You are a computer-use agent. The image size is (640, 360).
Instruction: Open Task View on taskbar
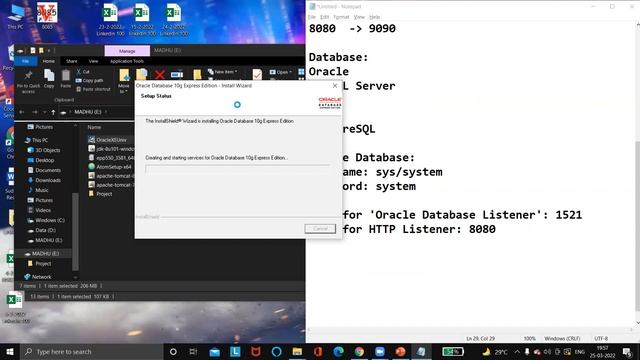pyautogui.click(x=193, y=352)
